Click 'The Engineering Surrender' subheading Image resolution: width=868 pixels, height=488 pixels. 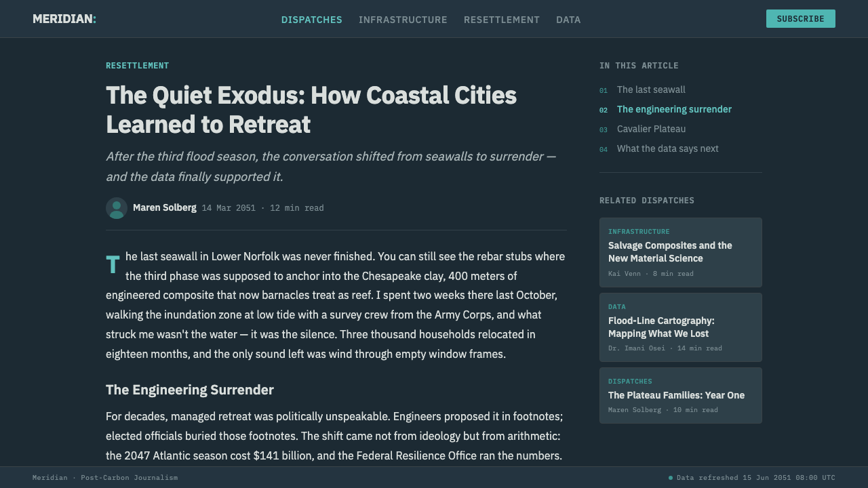click(x=190, y=390)
